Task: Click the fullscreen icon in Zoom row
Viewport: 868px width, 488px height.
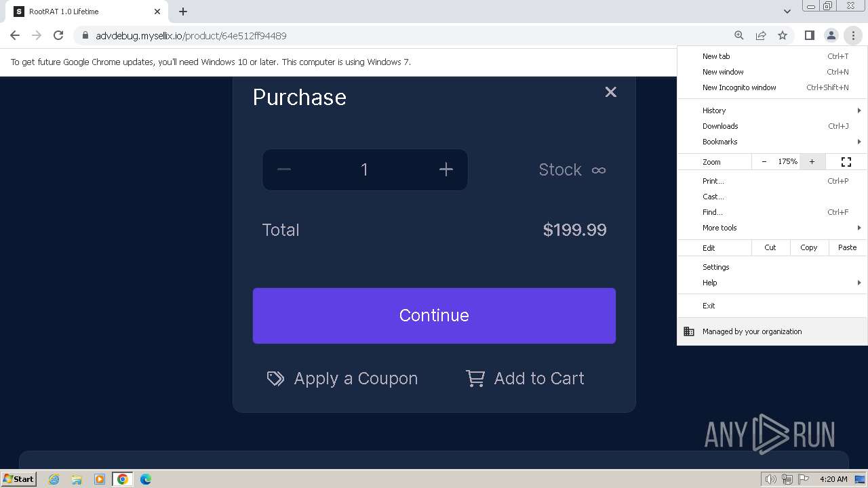Action: (846, 162)
